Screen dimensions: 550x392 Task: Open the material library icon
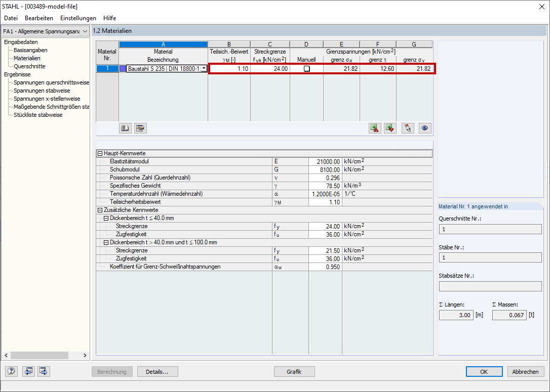click(x=125, y=127)
